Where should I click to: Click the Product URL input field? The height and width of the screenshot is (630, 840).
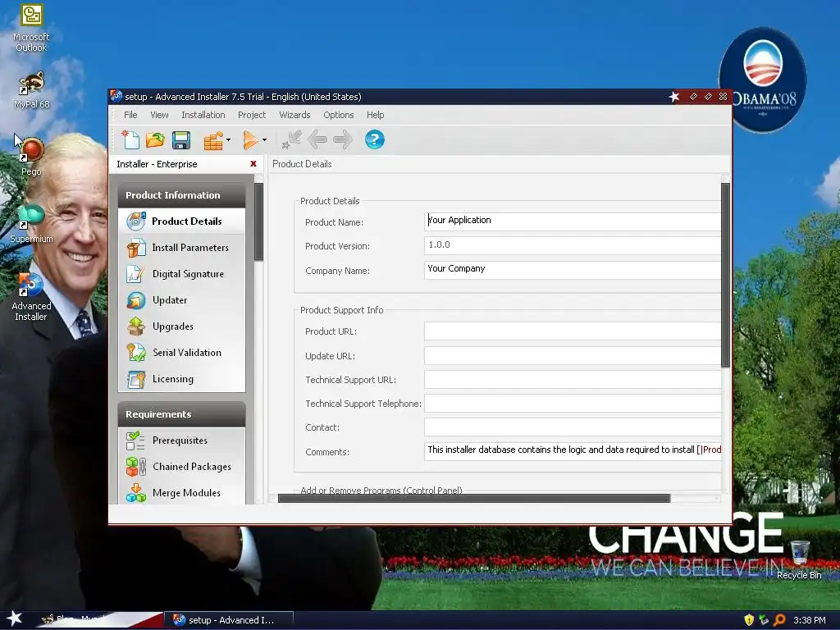click(x=572, y=331)
